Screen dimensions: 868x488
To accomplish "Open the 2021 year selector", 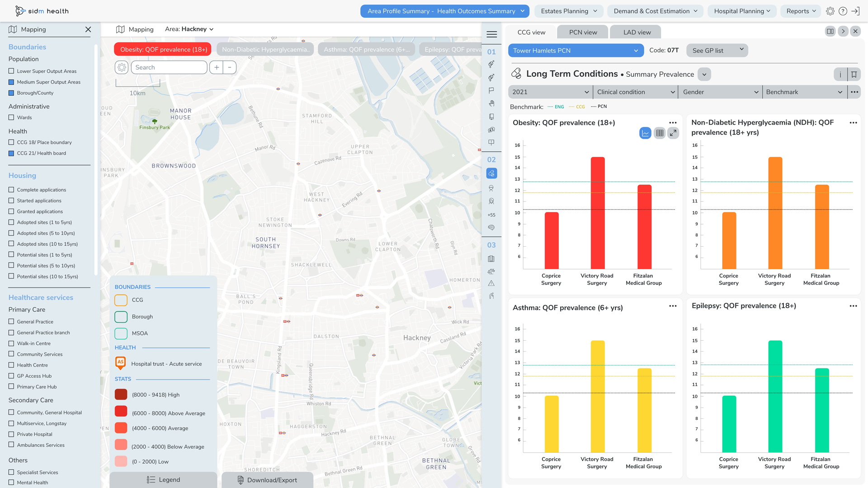I will 550,92.
